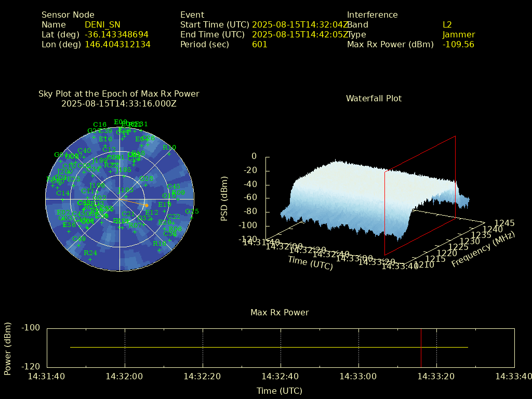Click the sky plot epoch timestamp
Image resolution: width=532 pixels, height=399 pixels.
[118, 103]
